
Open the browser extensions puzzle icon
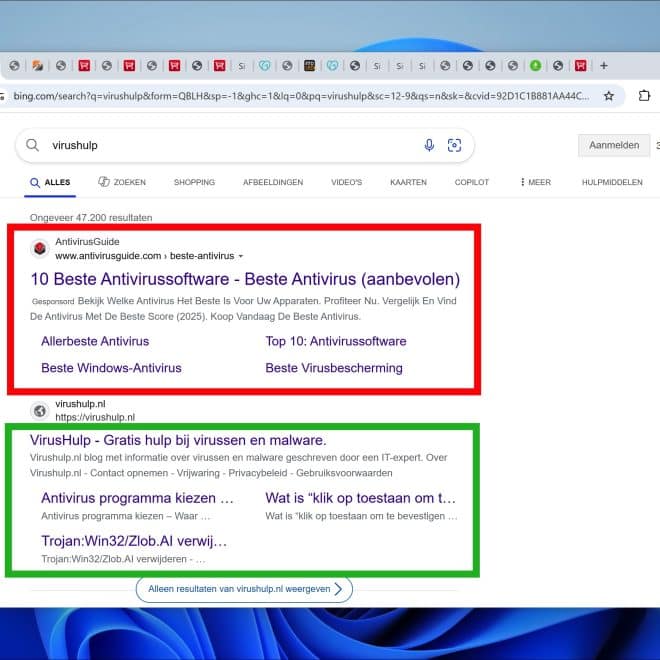(644, 96)
